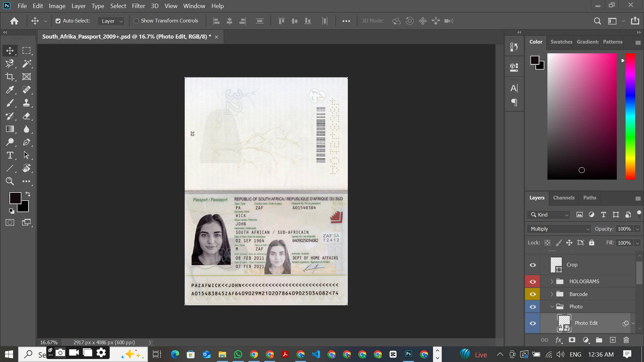Screen dimensions: 644x362
Task: Open the Filter menu
Action: point(138,6)
